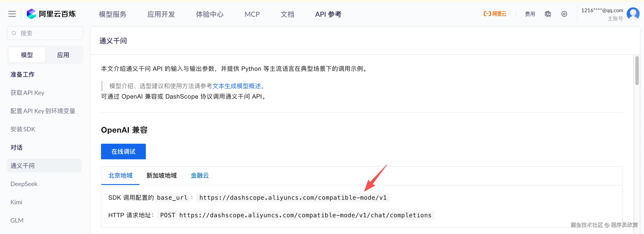Open the DeepSeek sidebar entry
The image size is (644, 234).
click(x=24, y=184)
